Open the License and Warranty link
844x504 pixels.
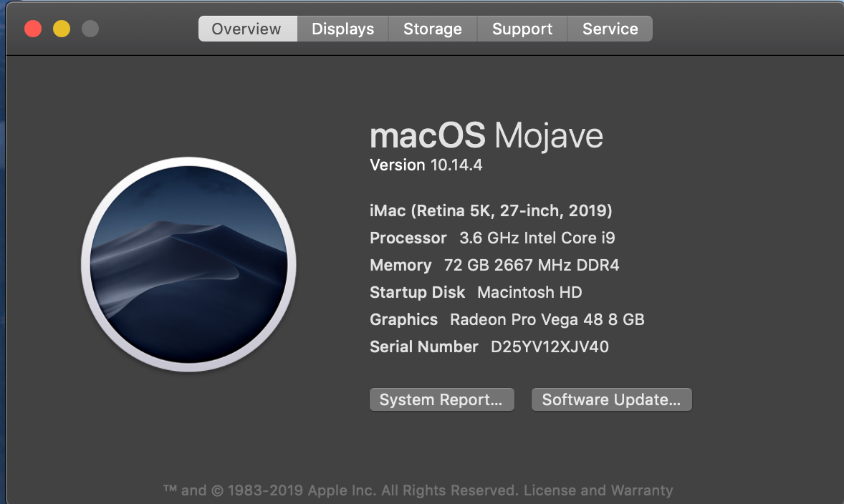[x=598, y=490]
